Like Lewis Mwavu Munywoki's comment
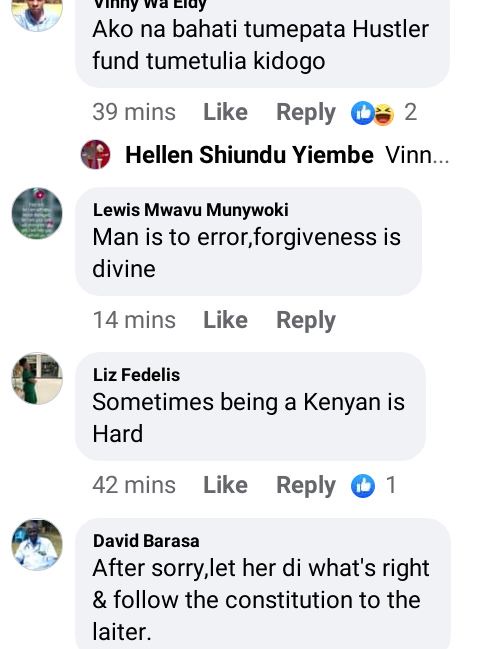480x649 pixels. click(226, 320)
